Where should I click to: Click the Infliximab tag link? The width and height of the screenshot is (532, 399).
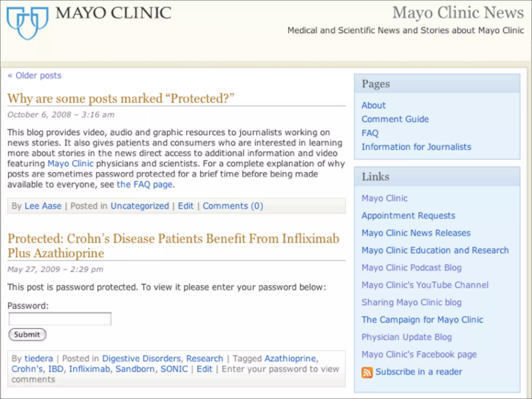pyautogui.click(x=89, y=369)
